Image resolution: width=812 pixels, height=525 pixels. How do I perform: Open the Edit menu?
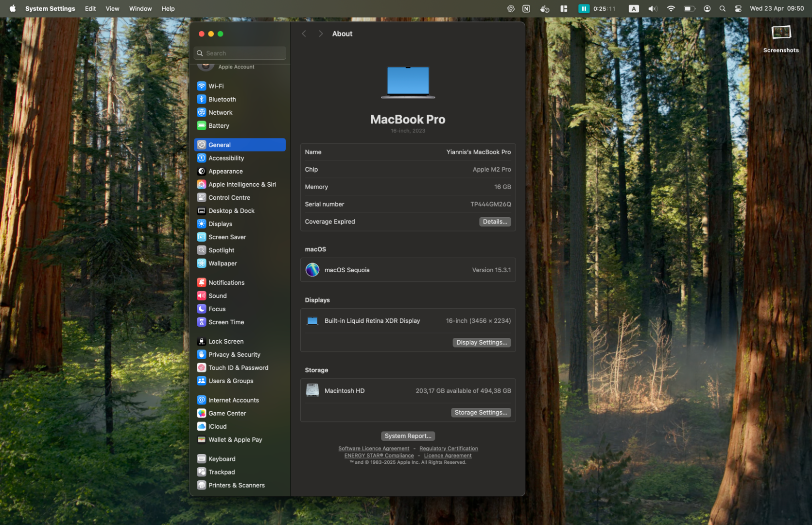click(90, 8)
